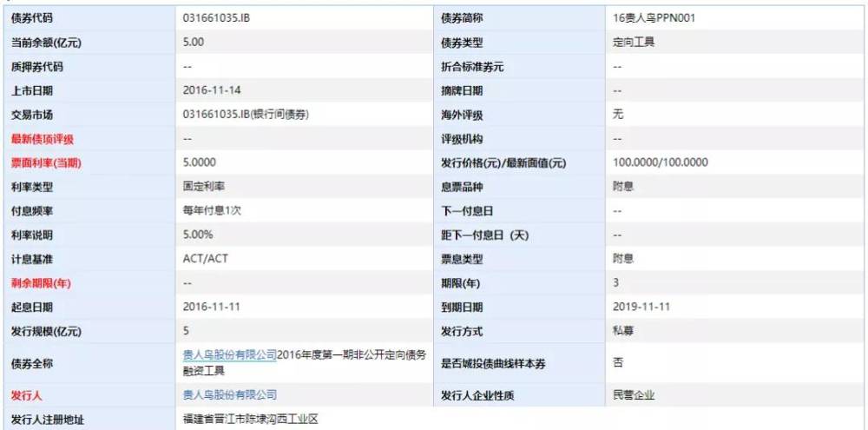
Task: Click the 当前余额(亿元) field label
Action: (46, 43)
